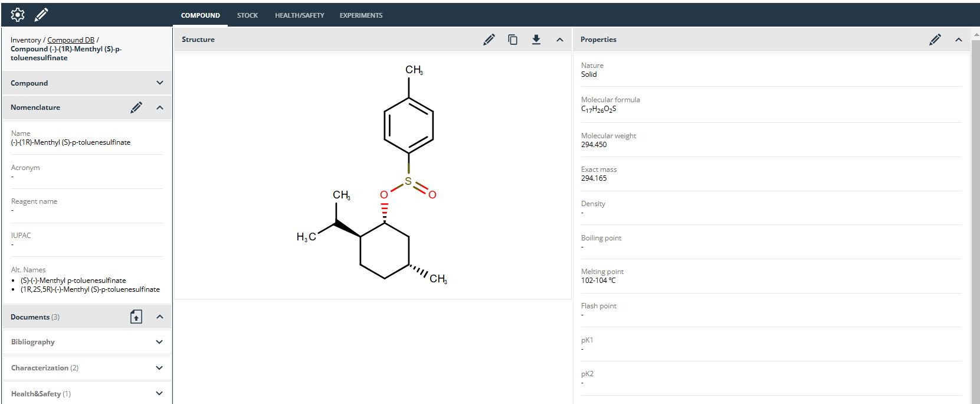Screen dimensions: 980x404
Task: Expand the Health&Safety section
Action: pos(159,393)
